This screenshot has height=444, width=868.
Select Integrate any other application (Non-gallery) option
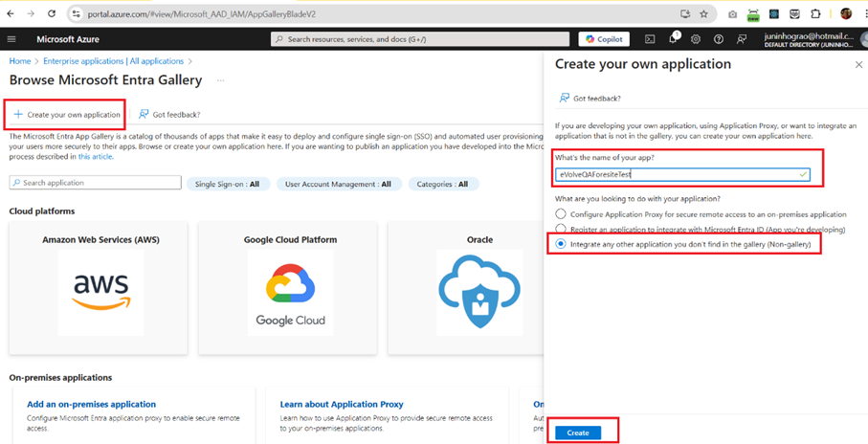pos(561,244)
